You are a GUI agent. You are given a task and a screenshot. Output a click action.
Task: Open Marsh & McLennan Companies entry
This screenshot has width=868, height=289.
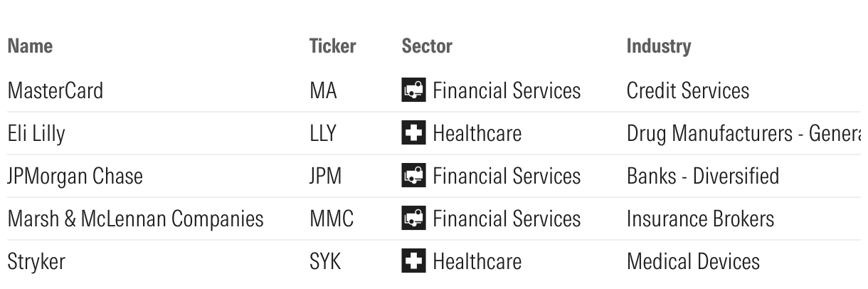(x=135, y=219)
